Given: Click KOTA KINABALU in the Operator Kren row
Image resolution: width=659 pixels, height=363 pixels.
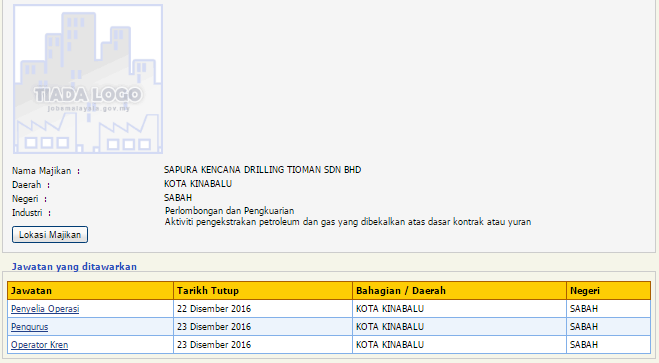Looking at the screenshot, I should (x=390, y=345).
